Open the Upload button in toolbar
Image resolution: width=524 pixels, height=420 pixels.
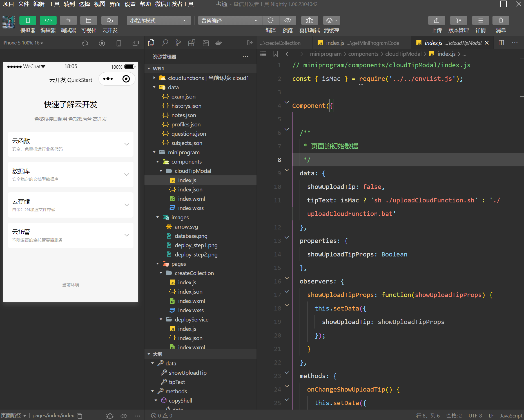[x=436, y=21]
